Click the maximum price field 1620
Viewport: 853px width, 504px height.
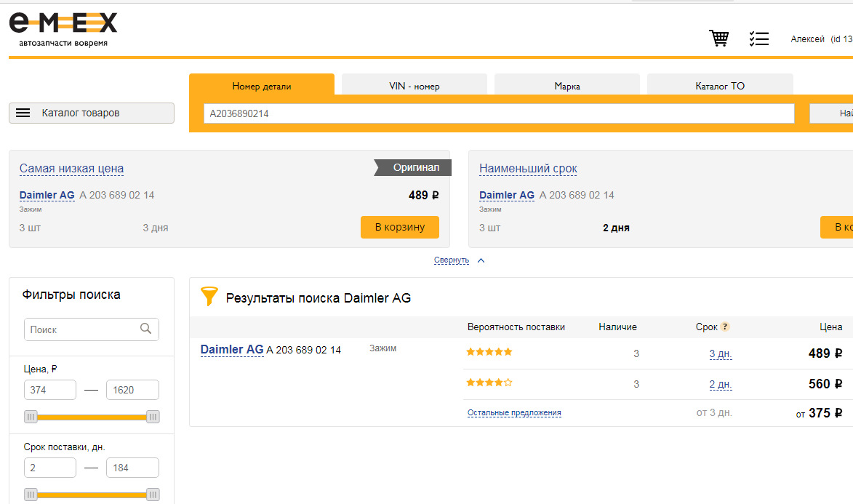pyautogui.click(x=132, y=390)
